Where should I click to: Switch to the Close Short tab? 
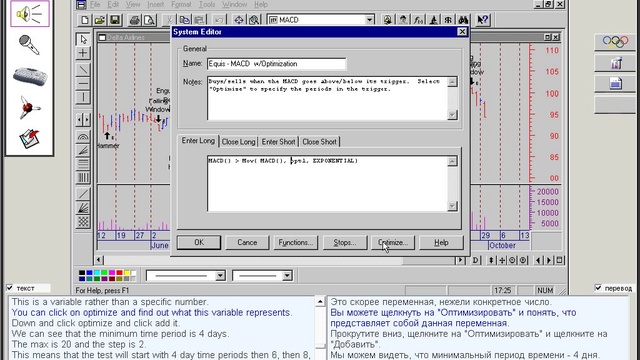(320, 142)
